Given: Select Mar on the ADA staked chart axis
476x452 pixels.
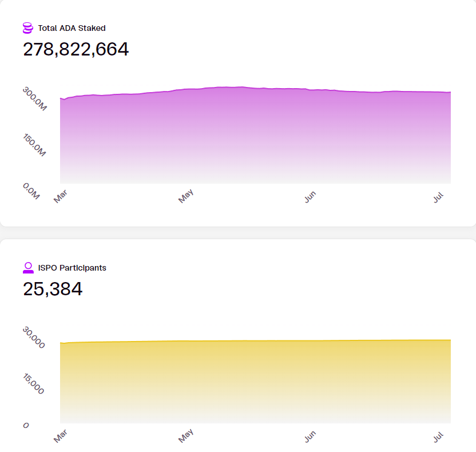Looking at the screenshot, I should (x=60, y=197).
